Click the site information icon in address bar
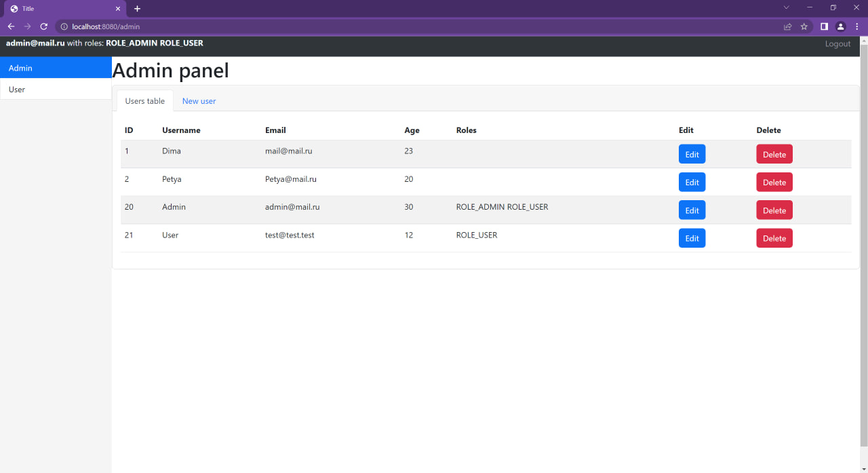The height and width of the screenshot is (473, 868). [x=64, y=26]
